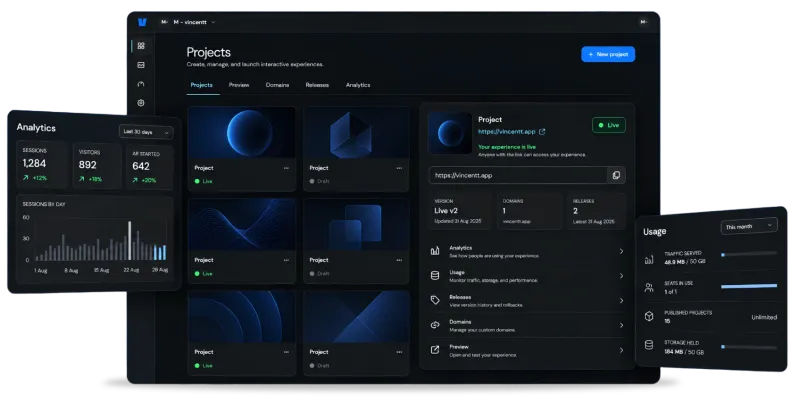Expand the Releases row in project panel

point(527,301)
